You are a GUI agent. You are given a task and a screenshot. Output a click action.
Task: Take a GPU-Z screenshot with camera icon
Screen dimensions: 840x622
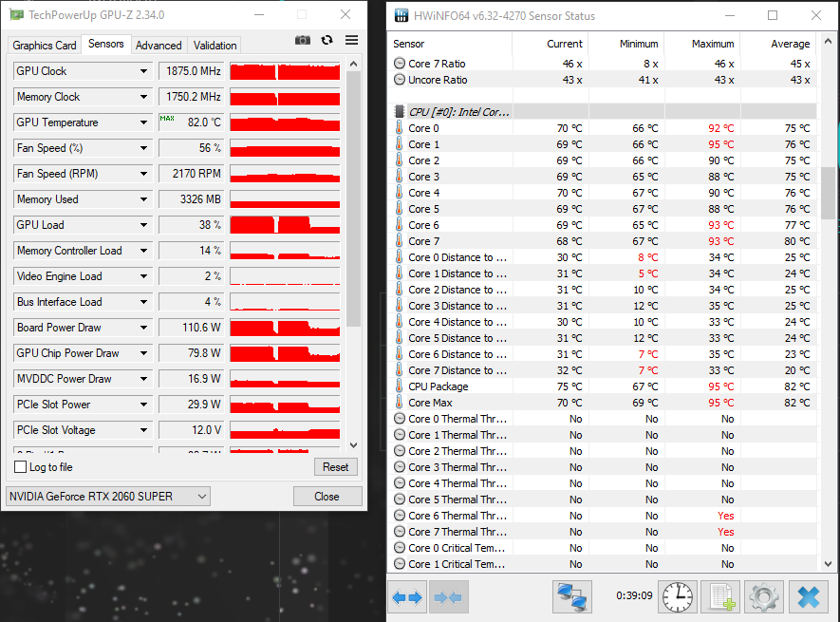tap(303, 40)
